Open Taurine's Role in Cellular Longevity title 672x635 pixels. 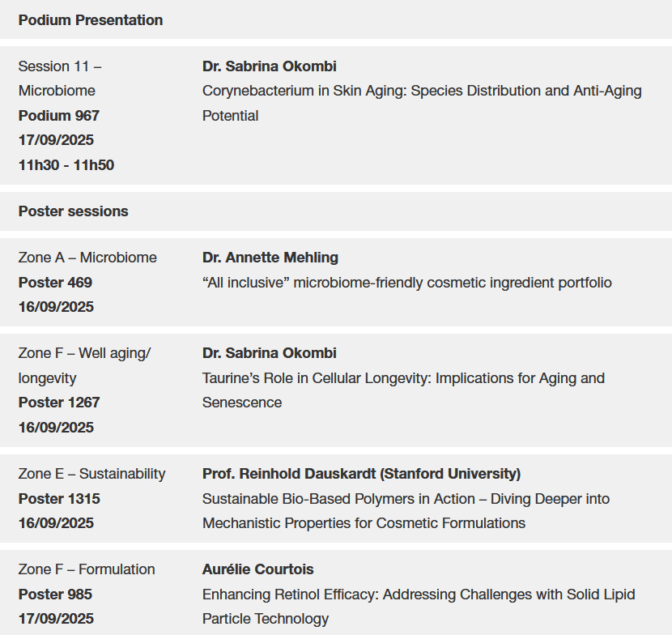pos(403,390)
